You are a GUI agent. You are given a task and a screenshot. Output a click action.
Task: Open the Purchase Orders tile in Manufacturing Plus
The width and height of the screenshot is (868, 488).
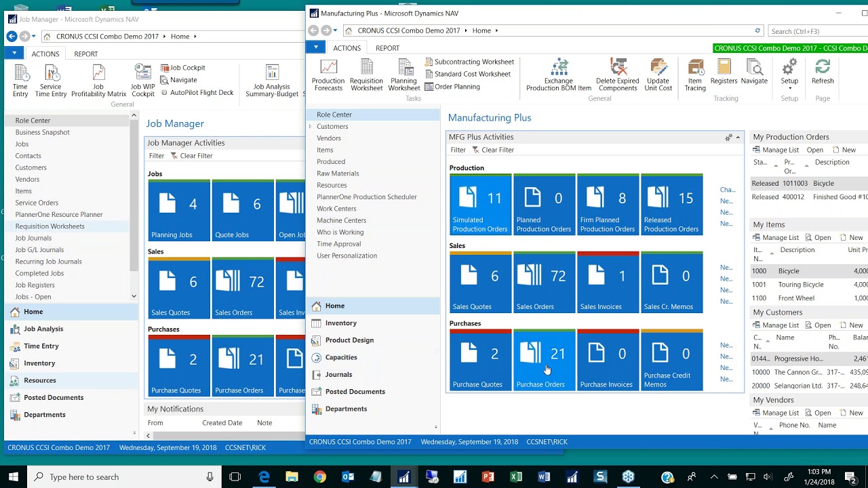coord(545,361)
